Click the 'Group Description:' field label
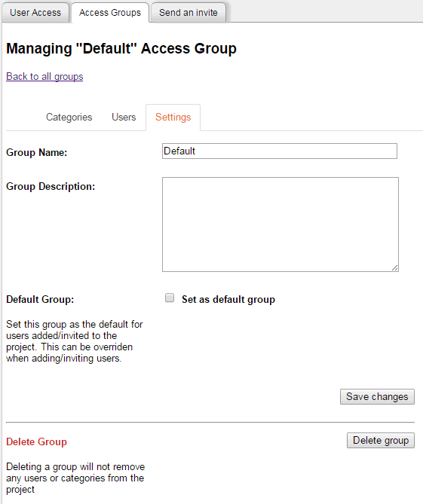Viewport: 423px width, 504px height. click(x=51, y=186)
